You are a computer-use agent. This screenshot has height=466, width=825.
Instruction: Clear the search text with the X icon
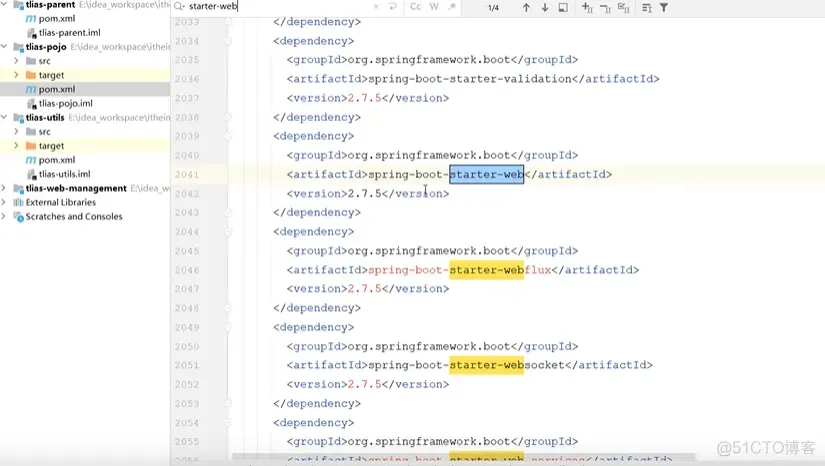[376, 7]
